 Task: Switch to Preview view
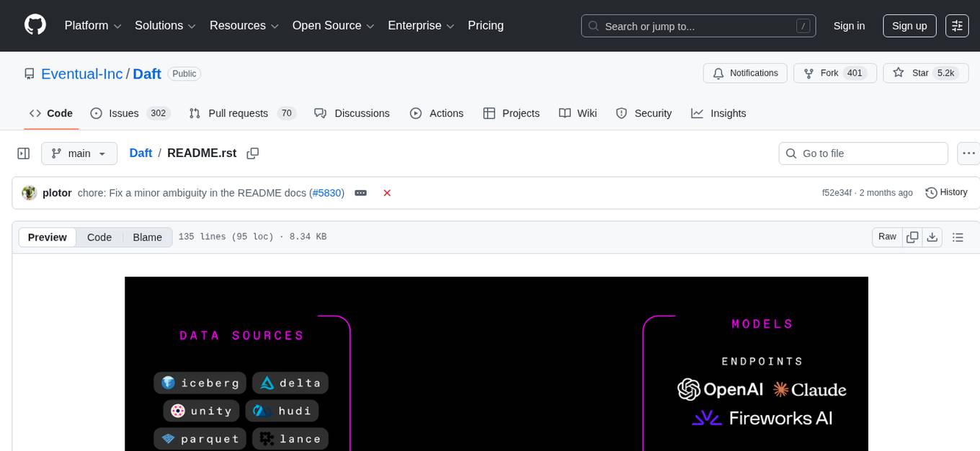(x=48, y=237)
